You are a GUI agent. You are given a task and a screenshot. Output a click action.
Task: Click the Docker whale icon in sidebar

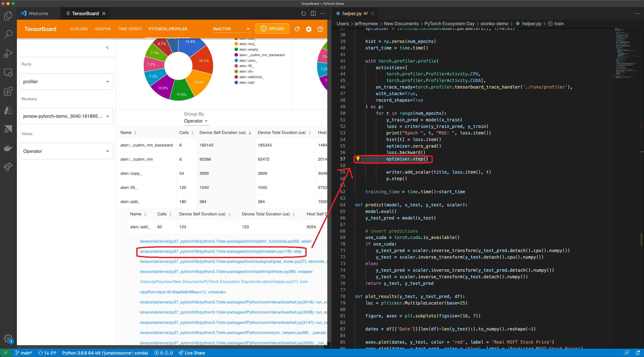(8, 148)
